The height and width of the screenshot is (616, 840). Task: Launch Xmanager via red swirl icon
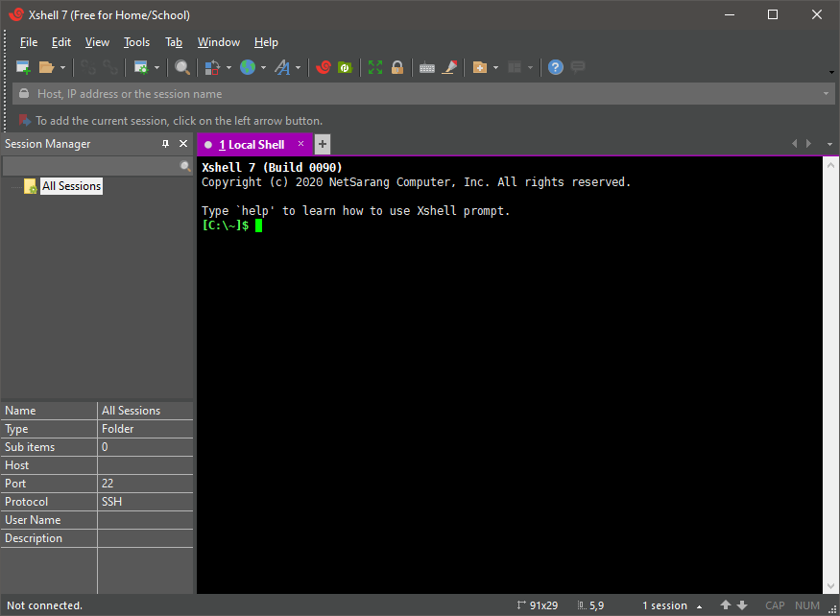tap(324, 67)
